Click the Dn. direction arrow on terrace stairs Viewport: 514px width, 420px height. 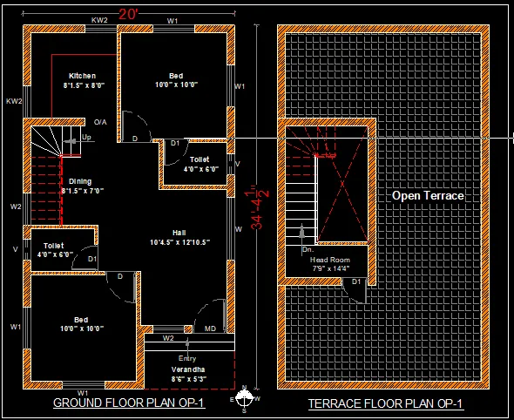302,240
